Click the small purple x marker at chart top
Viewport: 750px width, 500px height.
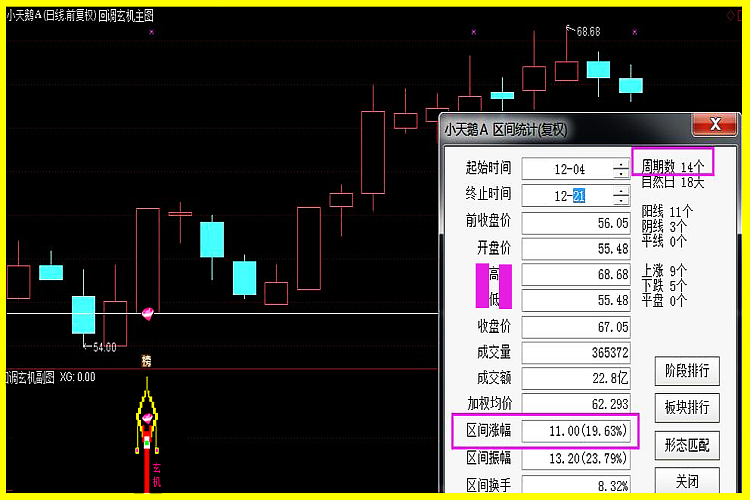pyautogui.click(x=151, y=32)
